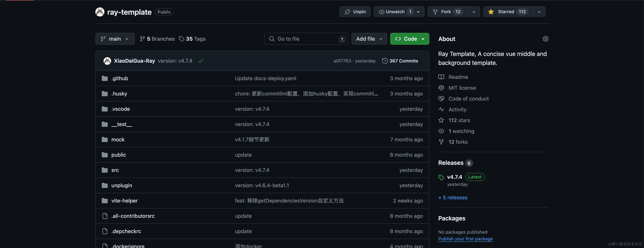Click the mock folder icon
Viewport: 644px width, 248px height.
tap(105, 139)
